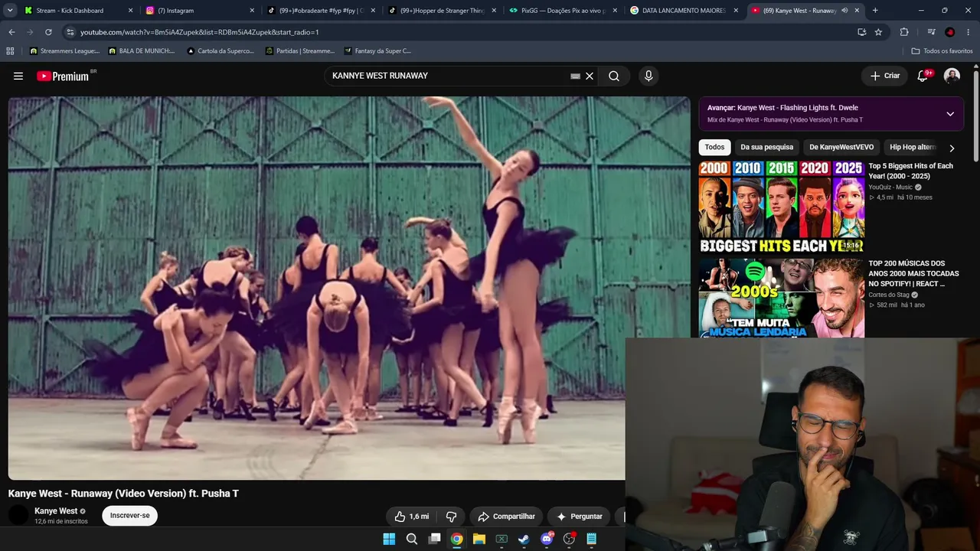Run search with the magnifier button
Screen dimensions: 980x551
point(614,76)
